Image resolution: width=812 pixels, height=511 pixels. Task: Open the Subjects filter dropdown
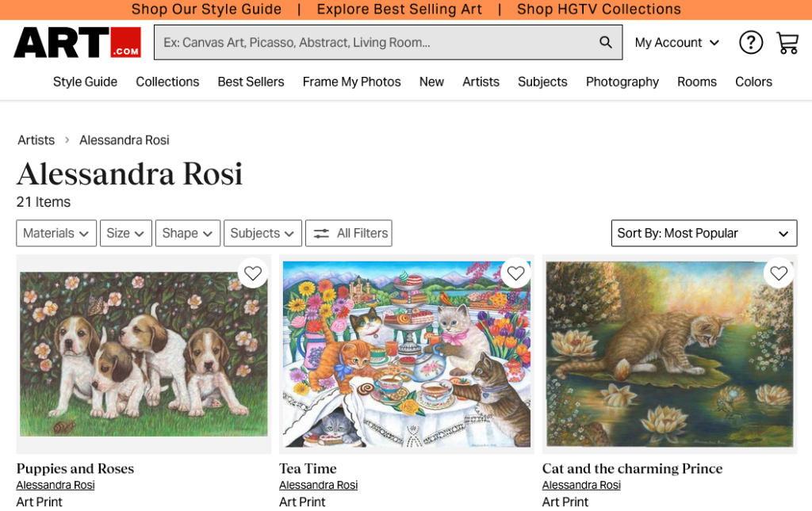coord(262,233)
